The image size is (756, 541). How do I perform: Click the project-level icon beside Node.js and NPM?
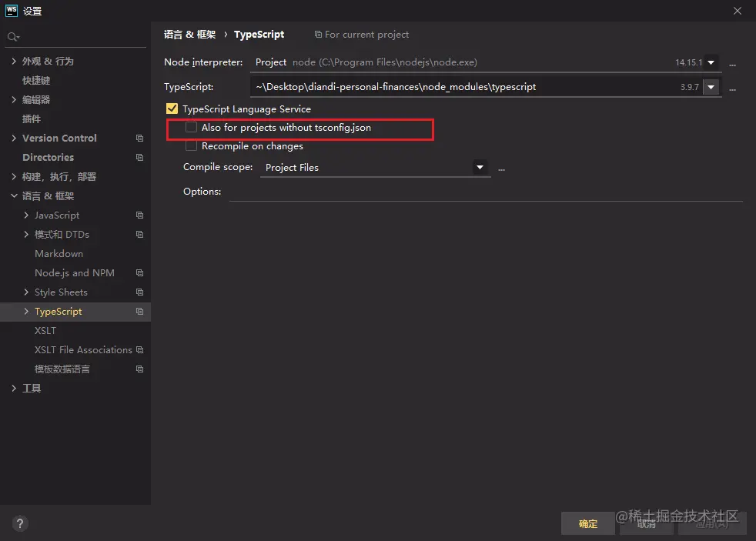pyautogui.click(x=140, y=273)
